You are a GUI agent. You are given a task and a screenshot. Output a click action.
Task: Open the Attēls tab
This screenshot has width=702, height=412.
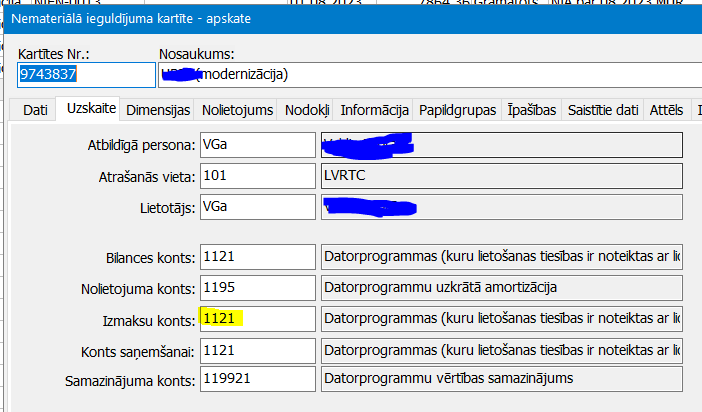click(x=666, y=110)
